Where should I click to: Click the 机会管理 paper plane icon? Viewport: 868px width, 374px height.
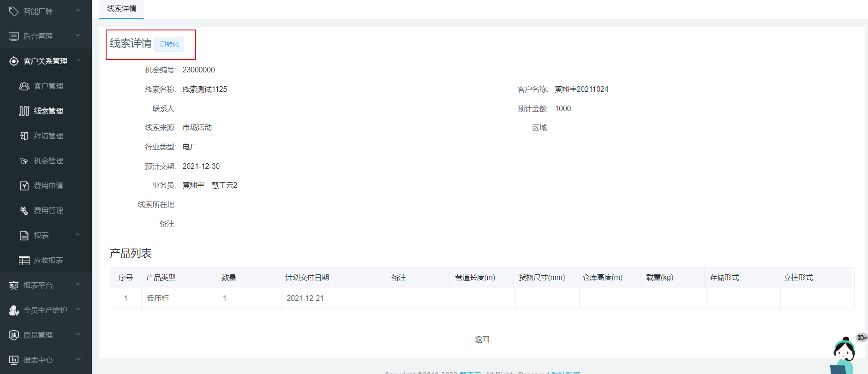(24, 161)
